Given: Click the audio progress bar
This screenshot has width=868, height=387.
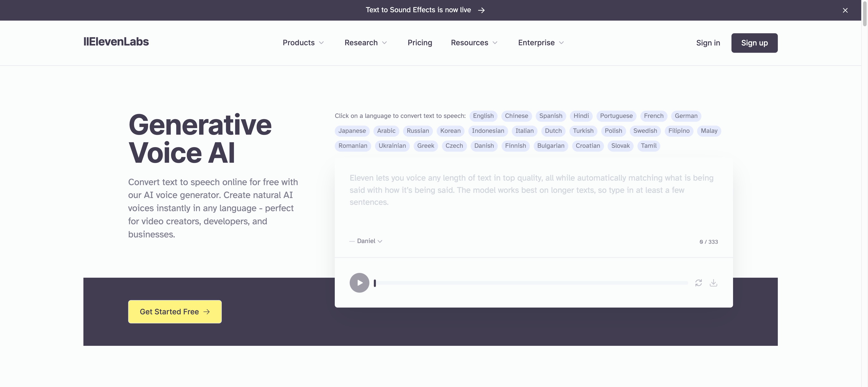Looking at the screenshot, I should coord(531,283).
